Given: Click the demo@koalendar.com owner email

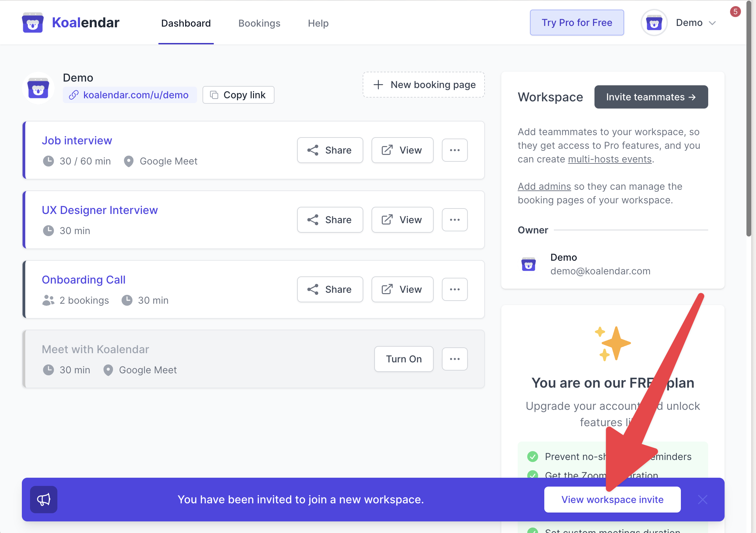Looking at the screenshot, I should (600, 271).
